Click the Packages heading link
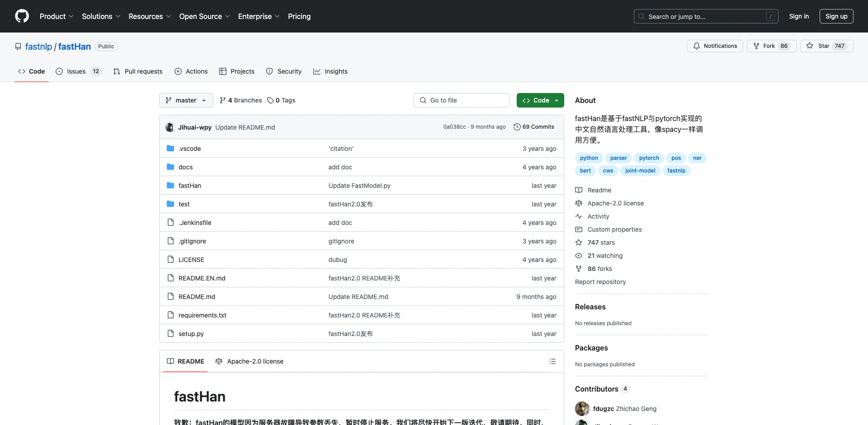Image resolution: width=868 pixels, height=425 pixels. [x=591, y=348]
